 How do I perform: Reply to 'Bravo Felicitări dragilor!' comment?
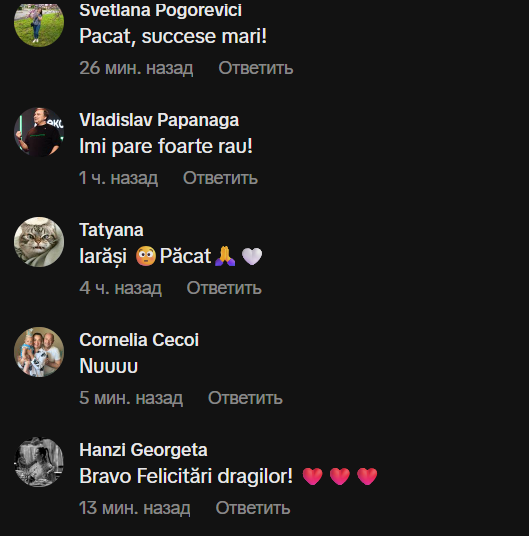[x=253, y=508]
